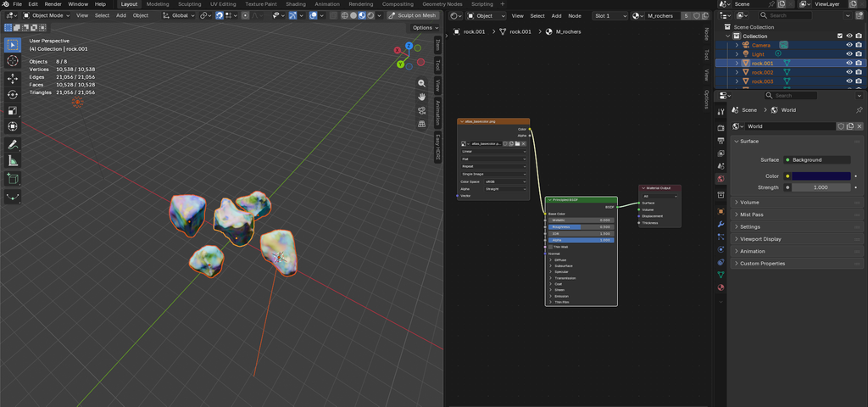Expand rock.002 in the outliner
The height and width of the screenshot is (407, 868).
tap(737, 73)
